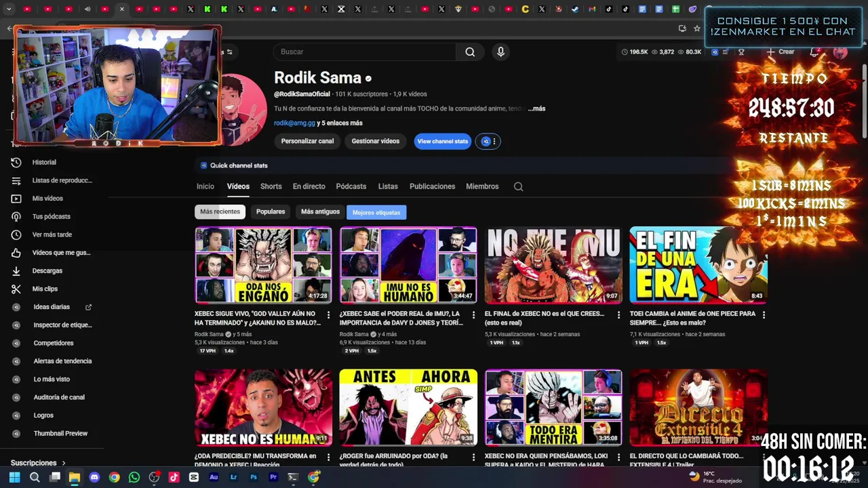Switch to the Inicio tab
The height and width of the screenshot is (488, 868).
(205, 186)
